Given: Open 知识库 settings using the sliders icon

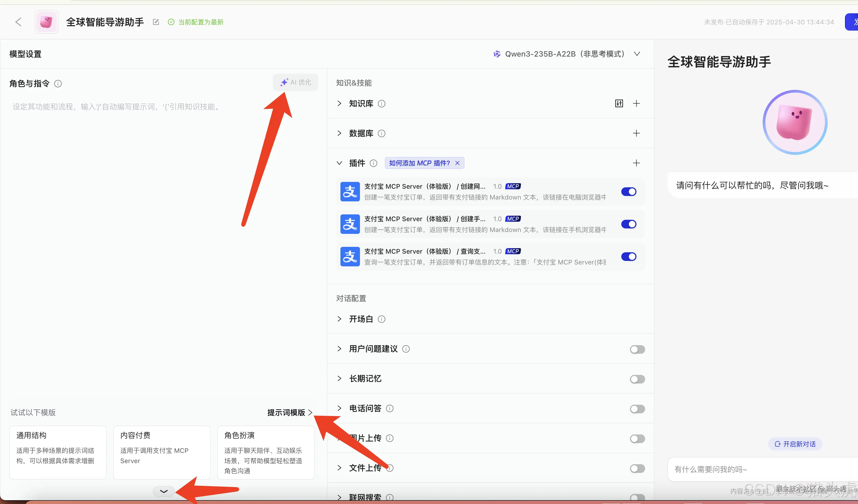Looking at the screenshot, I should tap(619, 103).
